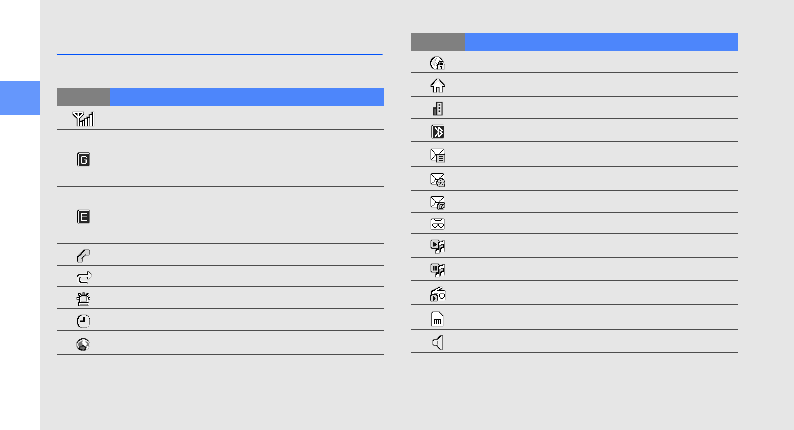Click the envelope text message icon
Viewport: 794px width, 430px height.
[437, 155]
